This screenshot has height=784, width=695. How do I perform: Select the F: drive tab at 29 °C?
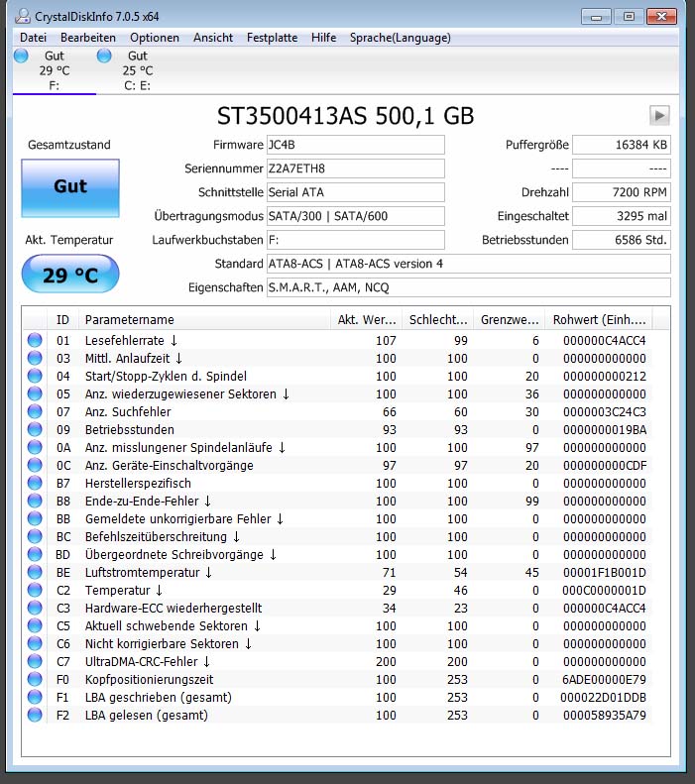54,70
